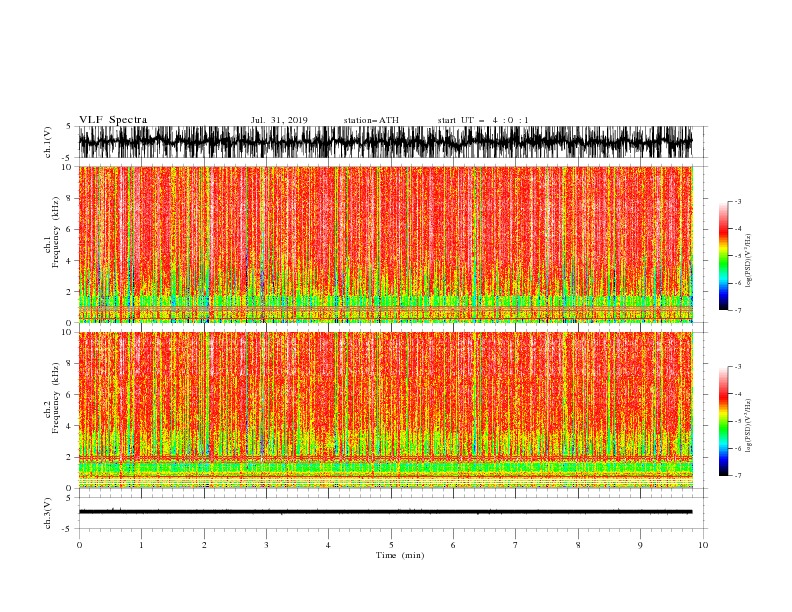The height and width of the screenshot is (612, 792).
Task: Click the ch.2 colorbar scale
Action: click(x=723, y=421)
